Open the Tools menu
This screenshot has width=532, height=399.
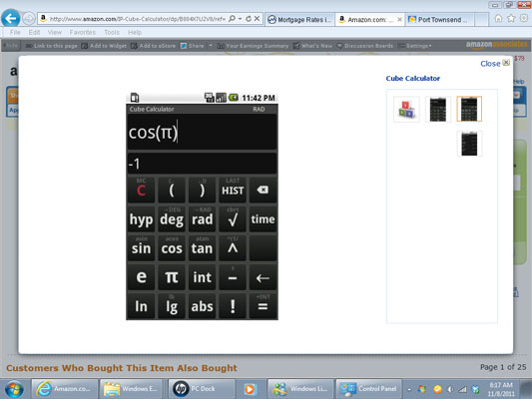pyautogui.click(x=112, y=32)
